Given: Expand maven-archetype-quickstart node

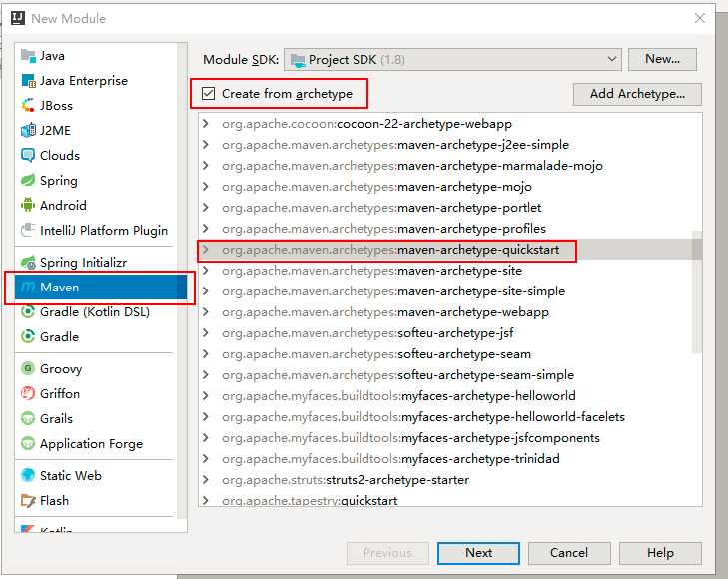Looking at the screenshot, I should (x=205, y=250).
